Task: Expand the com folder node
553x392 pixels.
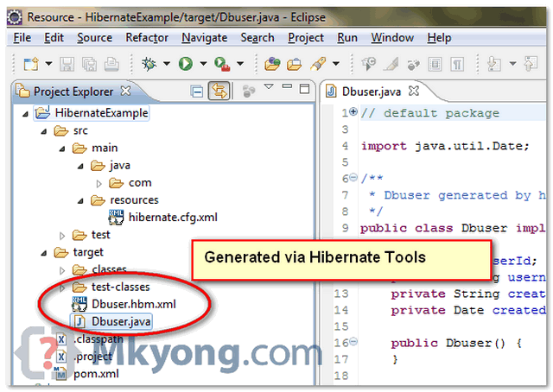Action: 99,184
